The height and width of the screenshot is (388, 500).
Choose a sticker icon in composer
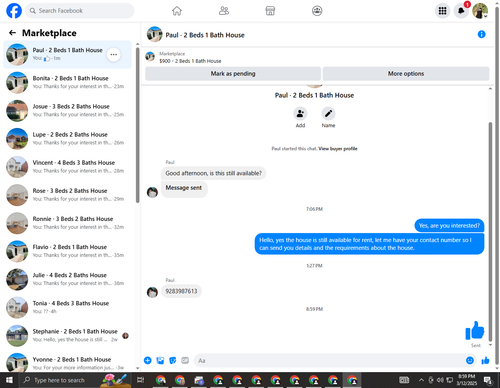173,360
